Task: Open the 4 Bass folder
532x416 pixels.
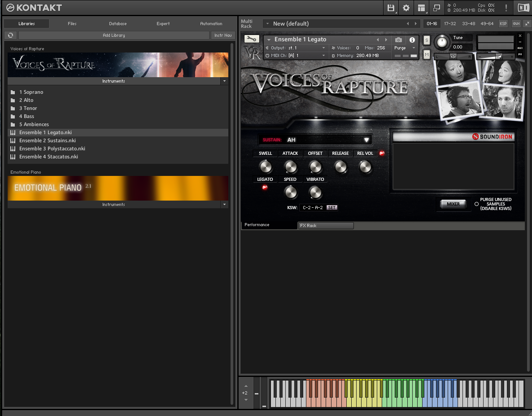Action: coord(26,116)
